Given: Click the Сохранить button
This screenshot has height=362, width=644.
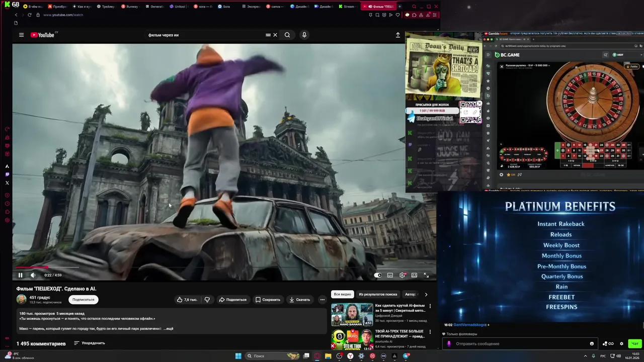Looking at the screenshot, I should [268, 300].
